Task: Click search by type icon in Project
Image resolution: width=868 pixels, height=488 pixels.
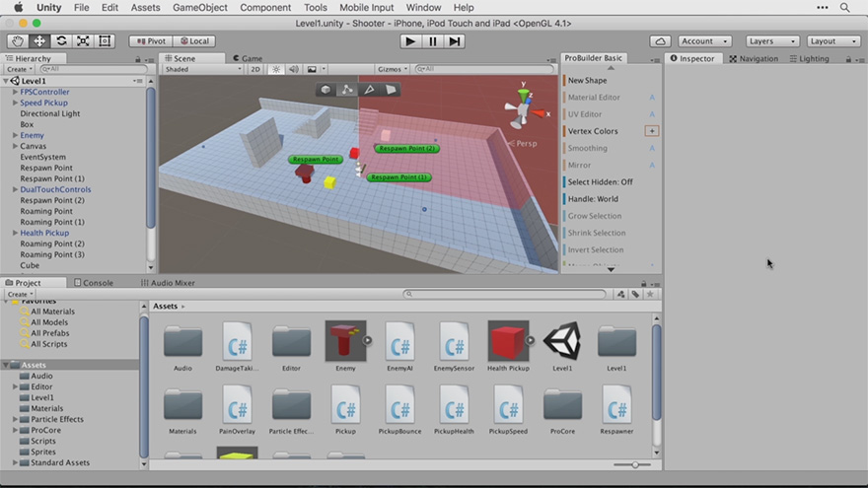Action: click(x=620, y=295)
